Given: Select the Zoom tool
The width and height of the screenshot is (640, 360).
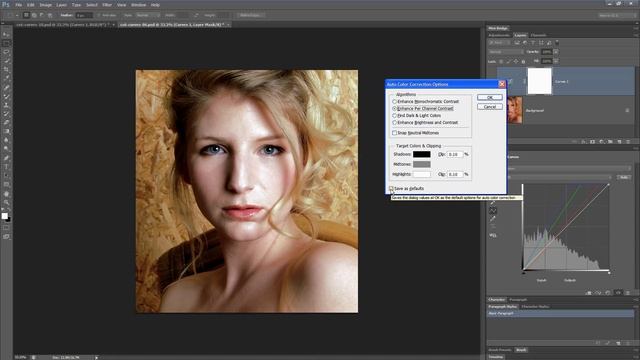Looking at the screenshot, I should click(6, 202).
